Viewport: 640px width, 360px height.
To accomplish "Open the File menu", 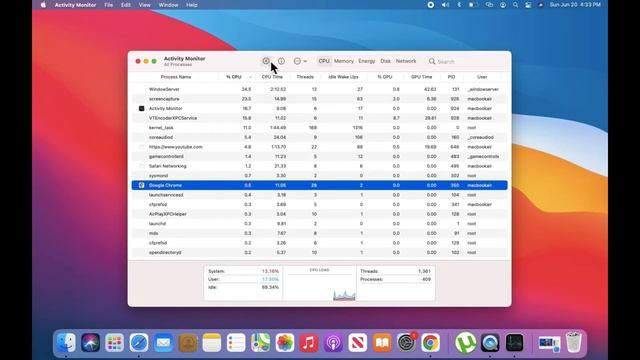I will tap(109, 5).
